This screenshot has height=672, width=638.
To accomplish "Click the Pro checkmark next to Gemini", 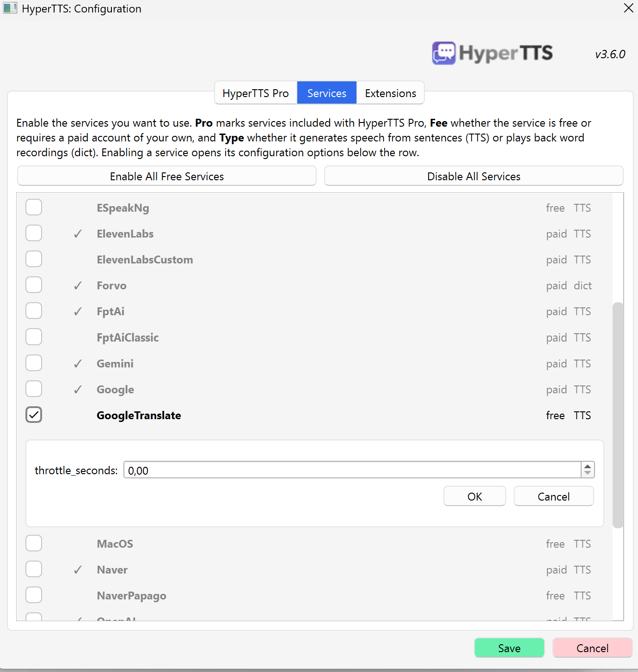I will [x=78, y=364].
